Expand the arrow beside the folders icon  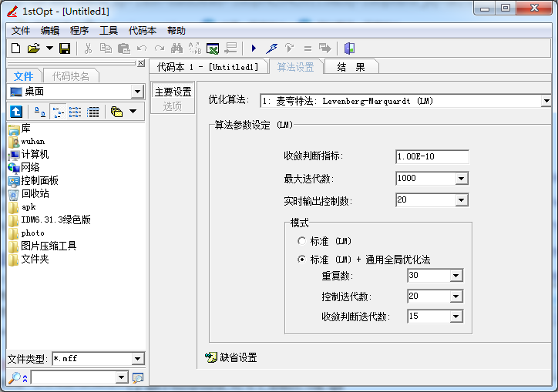133,112
